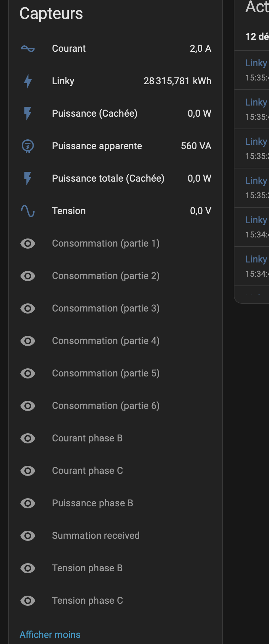
Task: Click the Tension voltage waveform icon
Action: click(27, 211)
